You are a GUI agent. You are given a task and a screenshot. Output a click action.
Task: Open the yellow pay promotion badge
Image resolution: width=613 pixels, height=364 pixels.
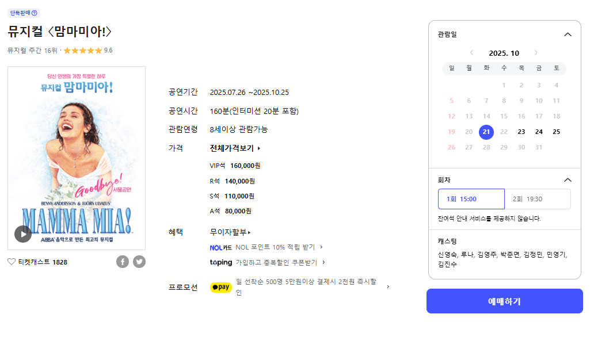pyautogui.click(x=221, y=287)
